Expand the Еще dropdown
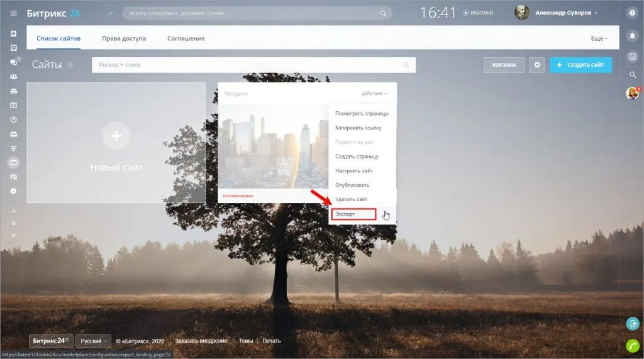The image size is (644, 359). [x=599, y=38]
